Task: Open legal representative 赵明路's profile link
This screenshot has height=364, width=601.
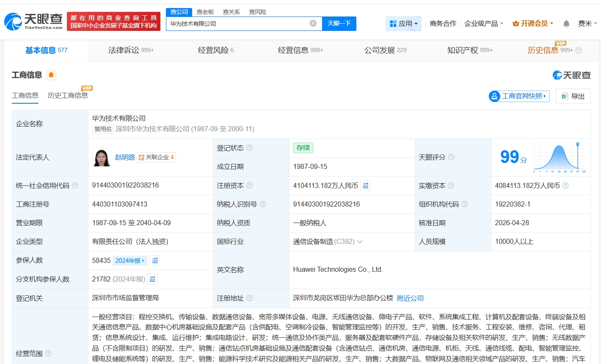Action: (x=125, y=157)
